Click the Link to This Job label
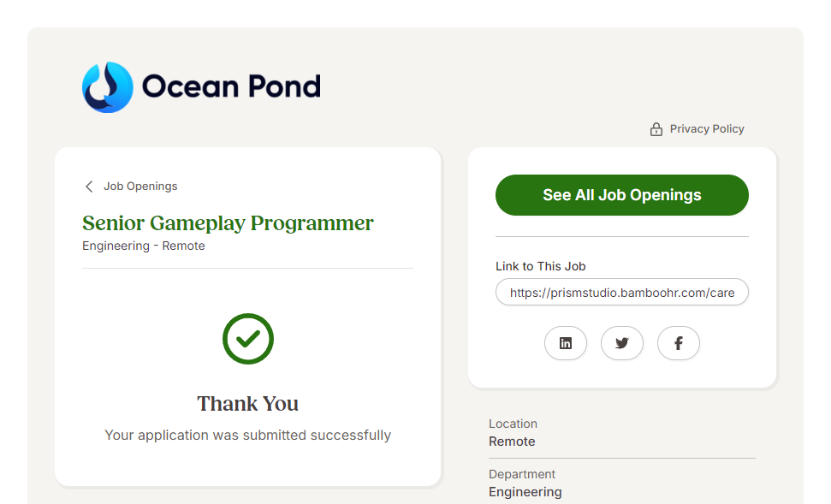This screenshot has width=831, height=504. 540,266
